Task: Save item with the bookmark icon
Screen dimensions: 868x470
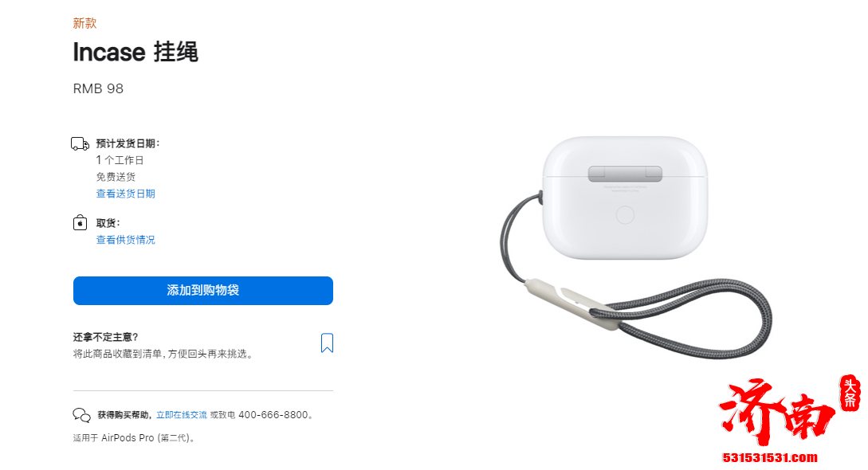Action: 327,343
